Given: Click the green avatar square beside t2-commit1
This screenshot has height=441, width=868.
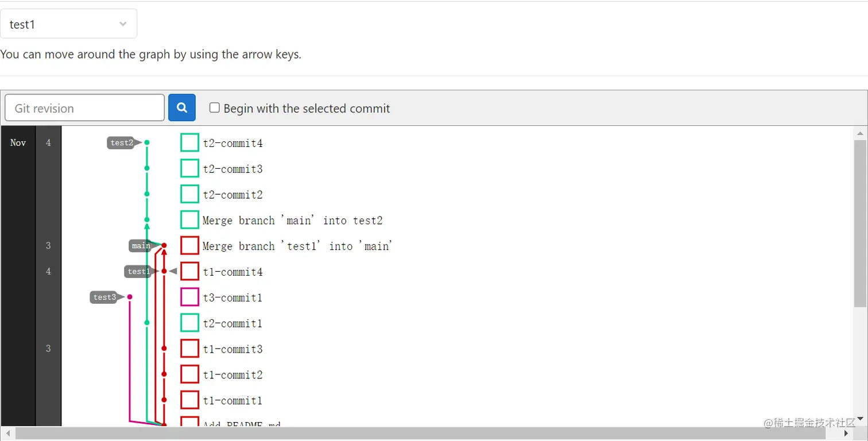Looking at the screenshot, I should (x=189, y=323).
